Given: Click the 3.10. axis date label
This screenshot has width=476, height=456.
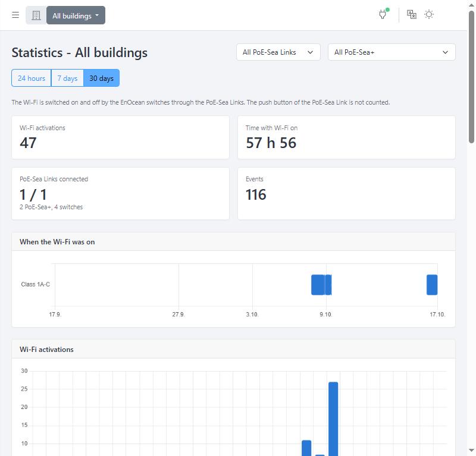Looking at the screenshot, I should [x=252, y=315].
